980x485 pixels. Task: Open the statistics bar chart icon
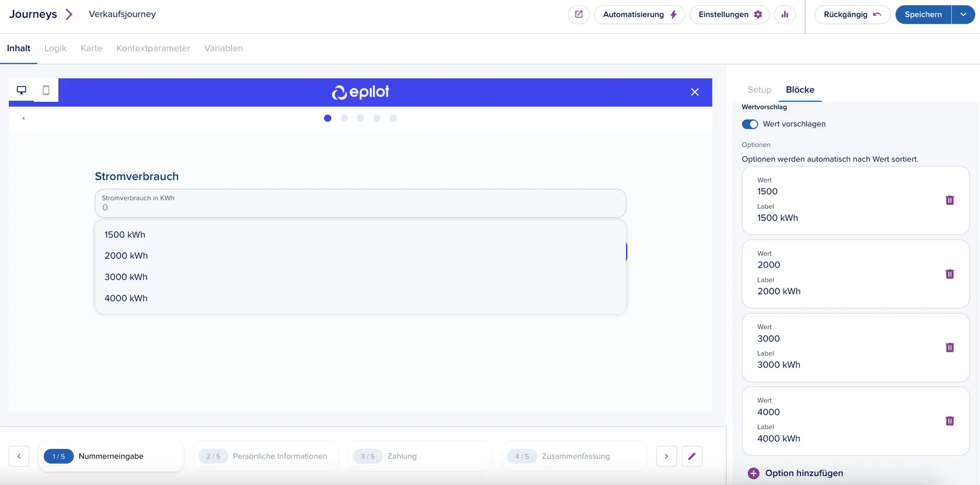click(785, 14)
